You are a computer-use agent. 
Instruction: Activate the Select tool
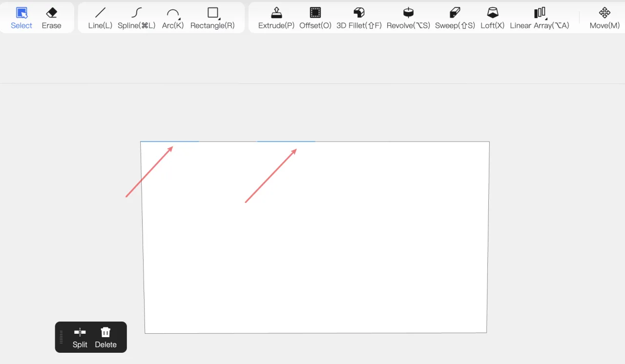click(21, 18)
